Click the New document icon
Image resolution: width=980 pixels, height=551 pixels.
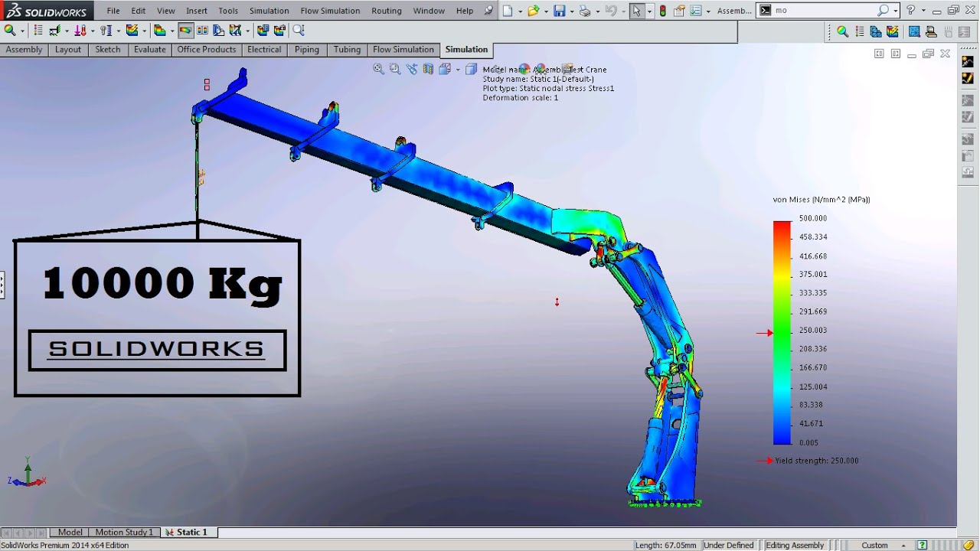[x=508, y=11]
